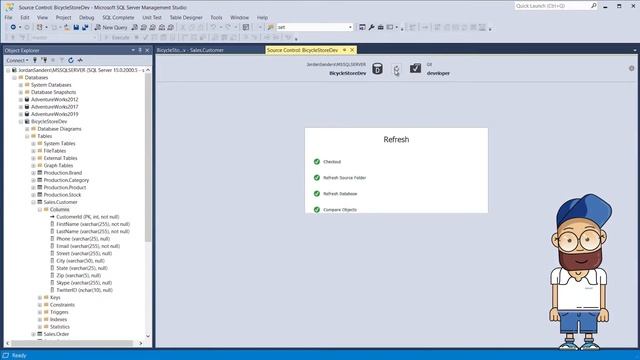Close the Source Control BicycleStoreDev tab

[352, 50]
